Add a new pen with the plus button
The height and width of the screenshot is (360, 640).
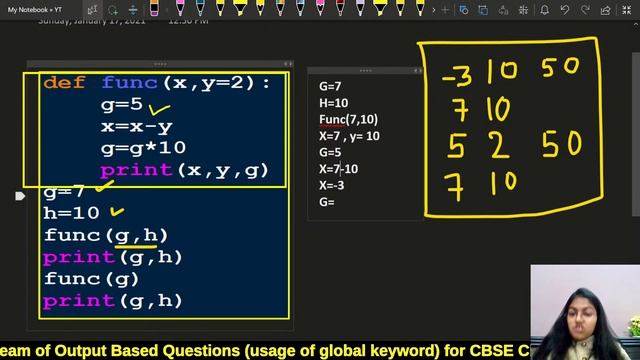[x=445, y=10]
